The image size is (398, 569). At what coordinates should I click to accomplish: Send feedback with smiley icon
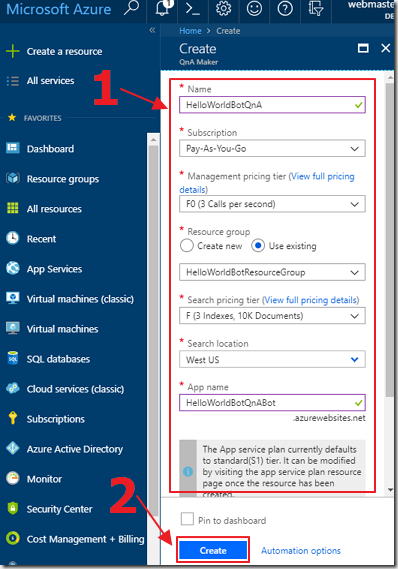(x=254, y=8)
